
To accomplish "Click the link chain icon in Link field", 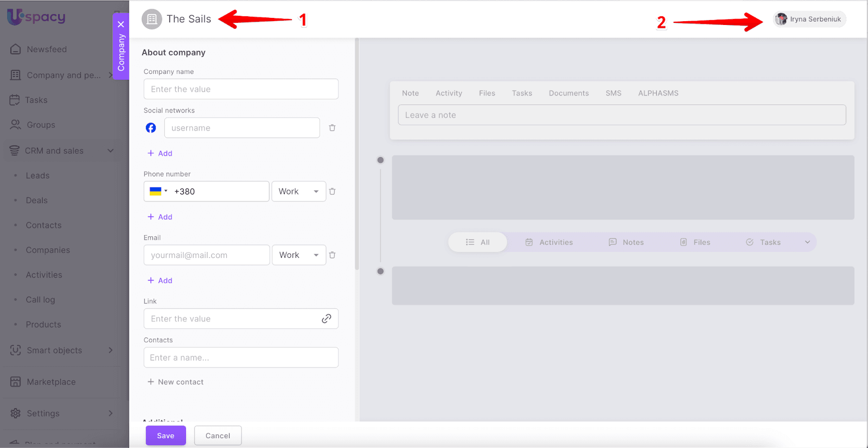I will pos(326,319).
